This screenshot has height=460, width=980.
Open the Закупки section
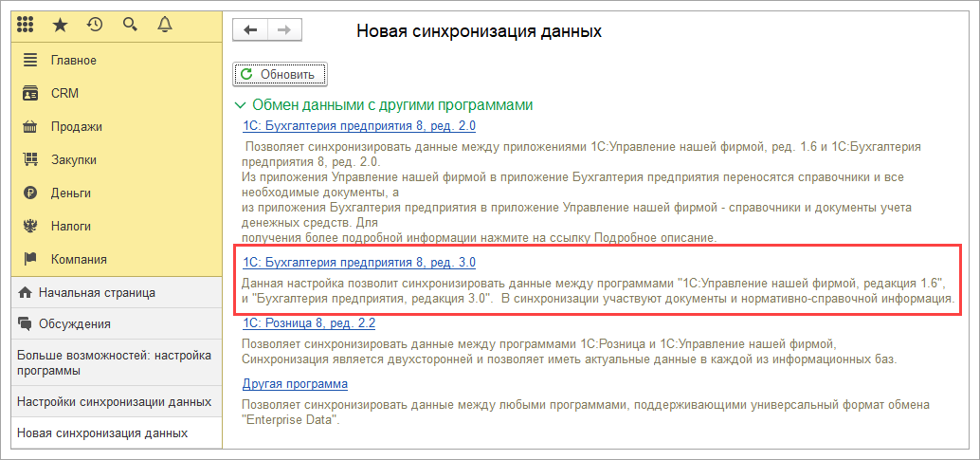117,160
